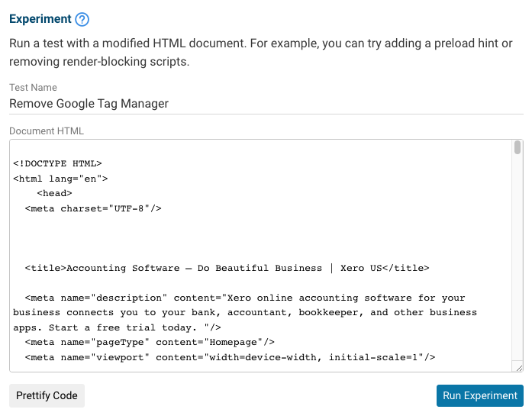532x419 pixels.
Task: Click the Test Name label
Action: pyautogui.click(x=33, y=88)
